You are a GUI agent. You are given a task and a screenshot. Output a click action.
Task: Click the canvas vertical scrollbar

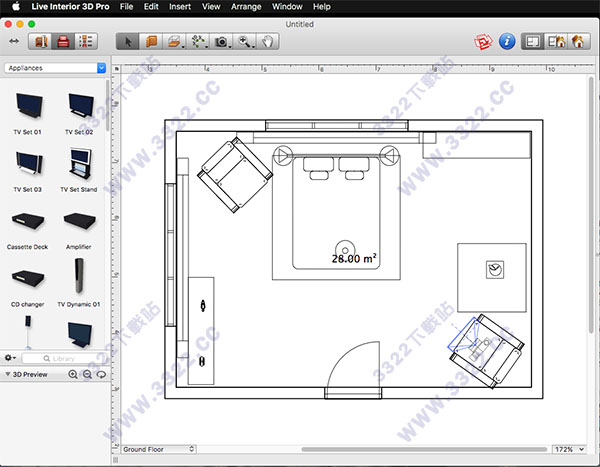591,205
